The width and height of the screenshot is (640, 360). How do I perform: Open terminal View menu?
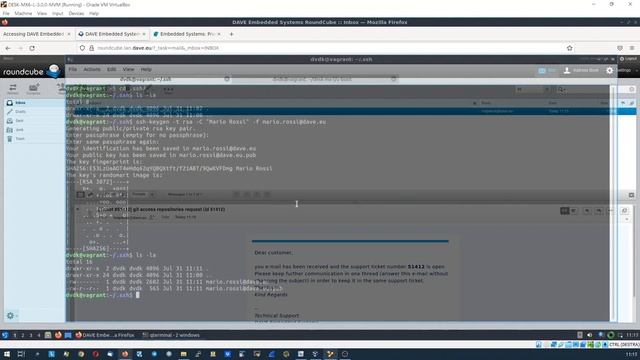(x=128, y=69)
